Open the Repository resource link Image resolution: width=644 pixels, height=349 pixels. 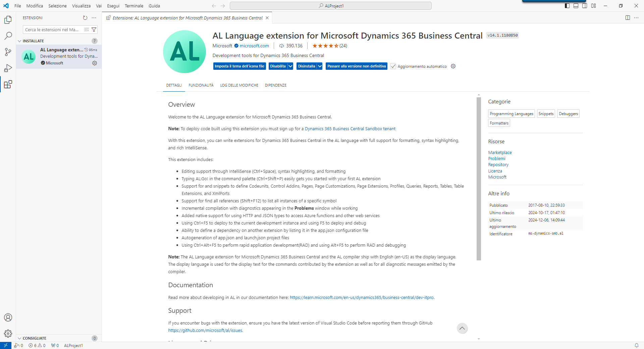[498, 165]
